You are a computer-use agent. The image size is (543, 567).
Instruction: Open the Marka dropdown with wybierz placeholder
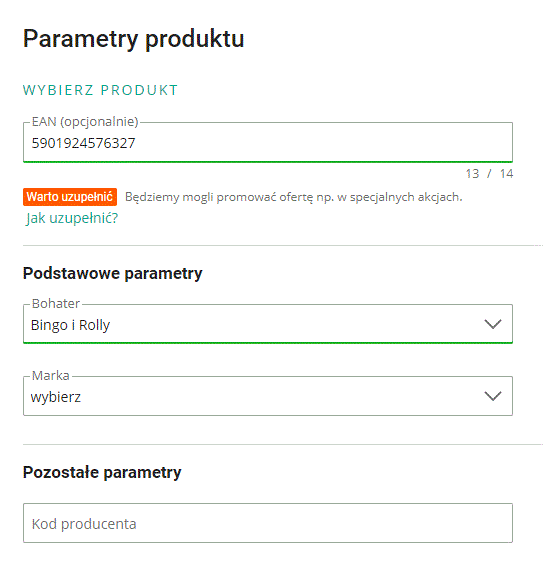(268, 396)
